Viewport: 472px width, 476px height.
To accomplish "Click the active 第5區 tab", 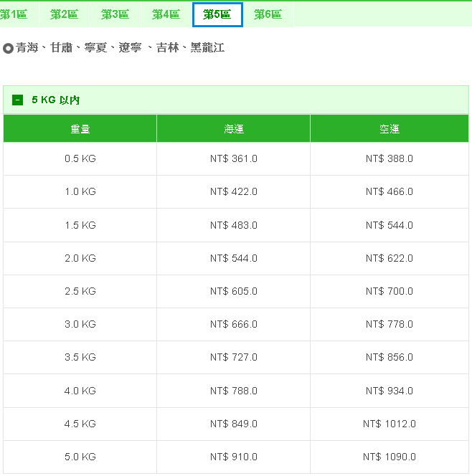I will tap(217, 14).
